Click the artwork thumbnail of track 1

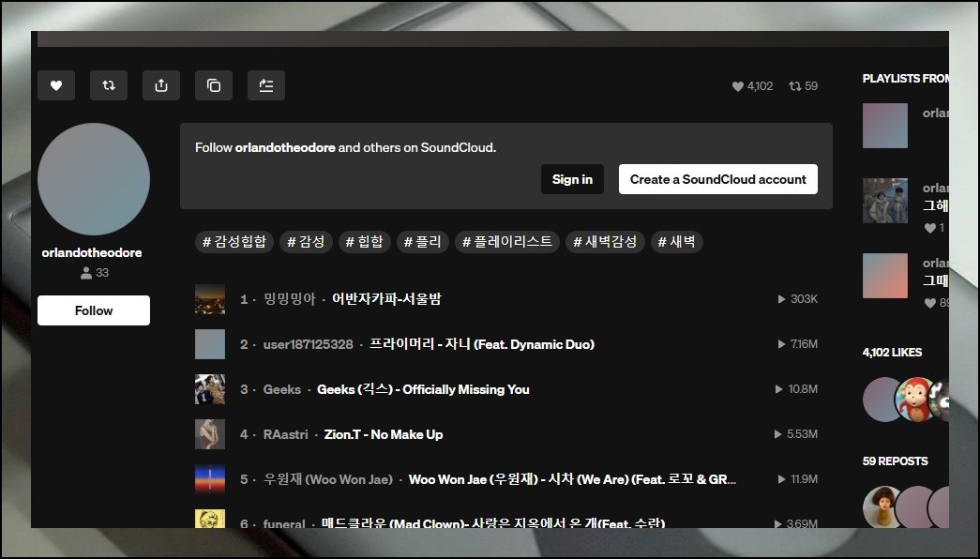tap(210, 299)
